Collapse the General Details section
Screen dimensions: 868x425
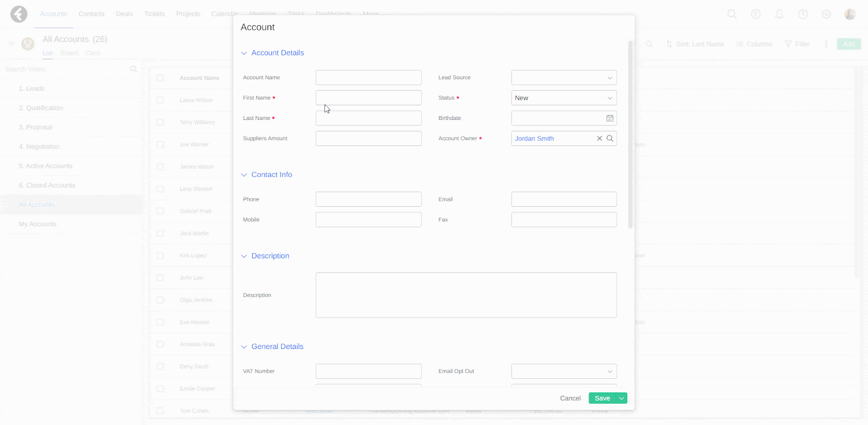click(244, 347)
